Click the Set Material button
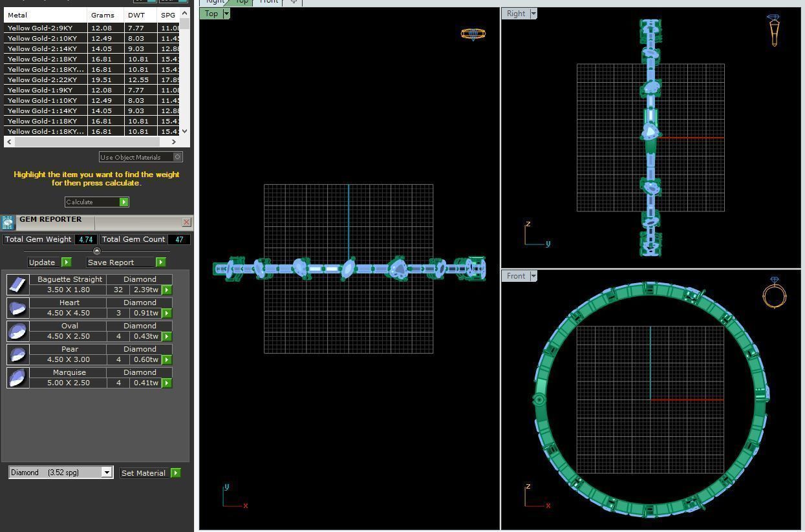This screenshot has height=532, width=805. click(x=150, y=473)
